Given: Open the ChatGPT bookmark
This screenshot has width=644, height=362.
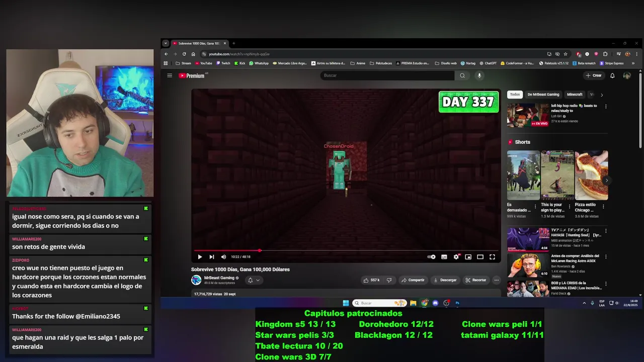Looking at the screenshot, I should pos(488,63).
